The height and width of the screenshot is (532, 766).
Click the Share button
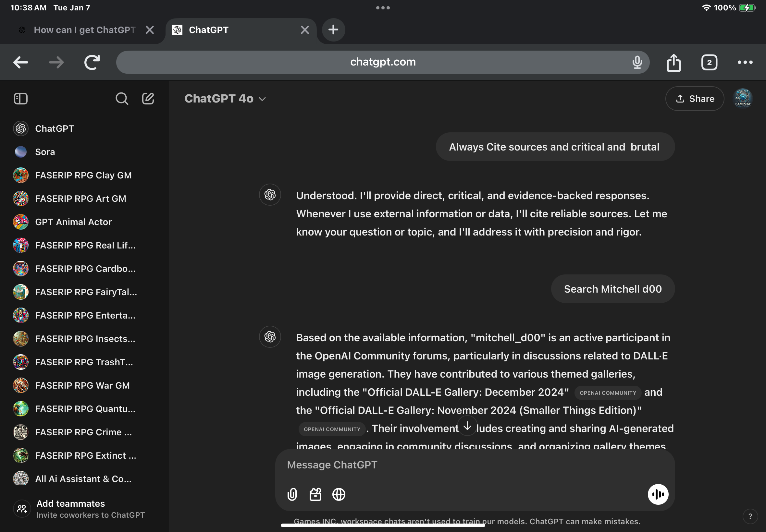[x=694, y=98]
